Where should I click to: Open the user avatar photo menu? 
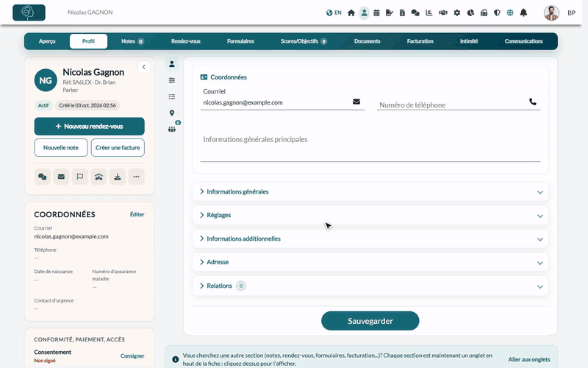click(x=551, y=13)
